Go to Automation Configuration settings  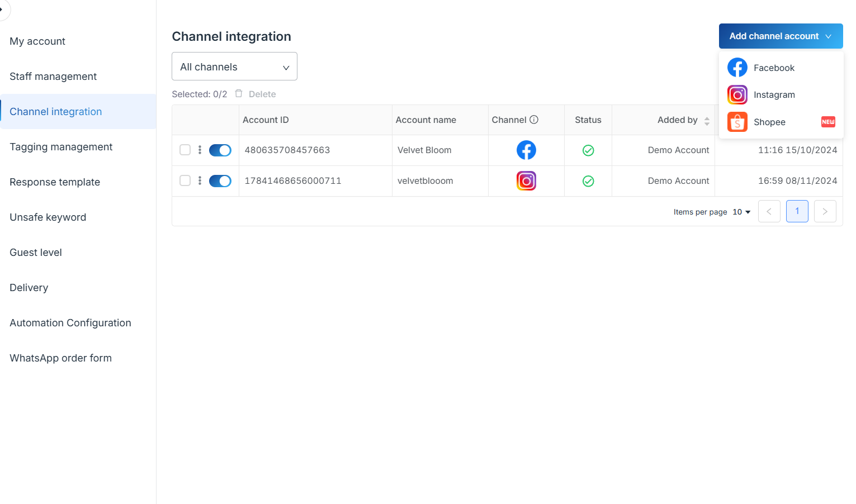70,323
